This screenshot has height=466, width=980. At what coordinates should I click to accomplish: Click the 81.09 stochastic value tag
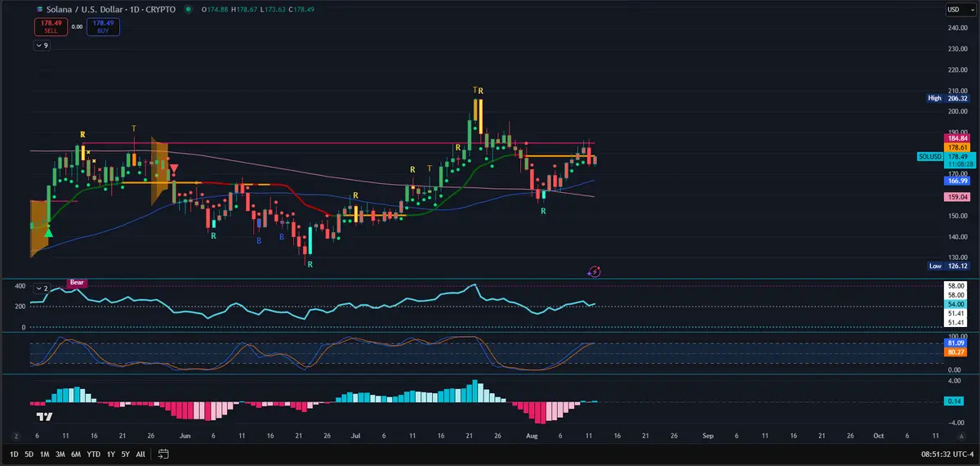[956, 343]
